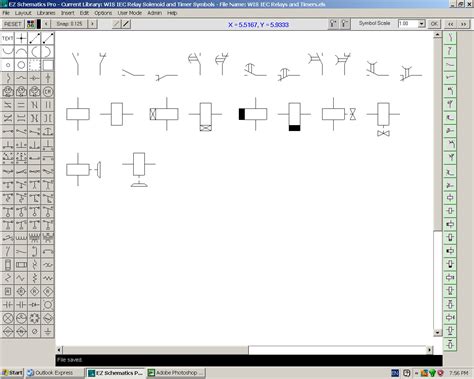Click the Start button on taskbar
This screenshot has height=379, width=474.
12,373
